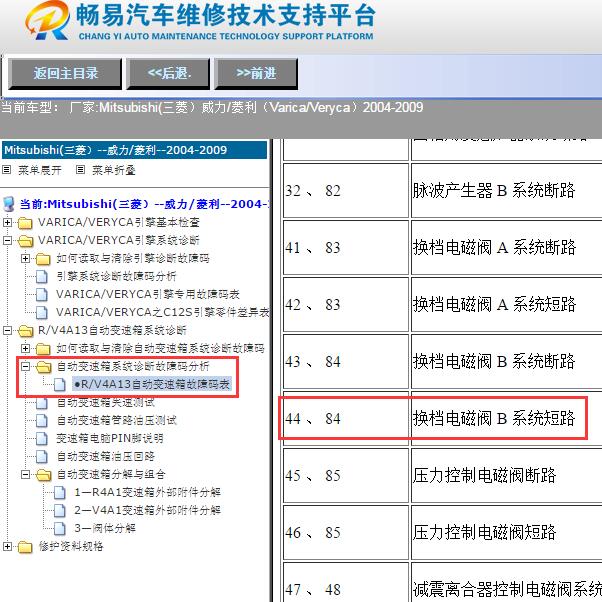Collapse 自动变速箱分解与组合 folder
Screen dimensions: 602x602
point(25,475)
